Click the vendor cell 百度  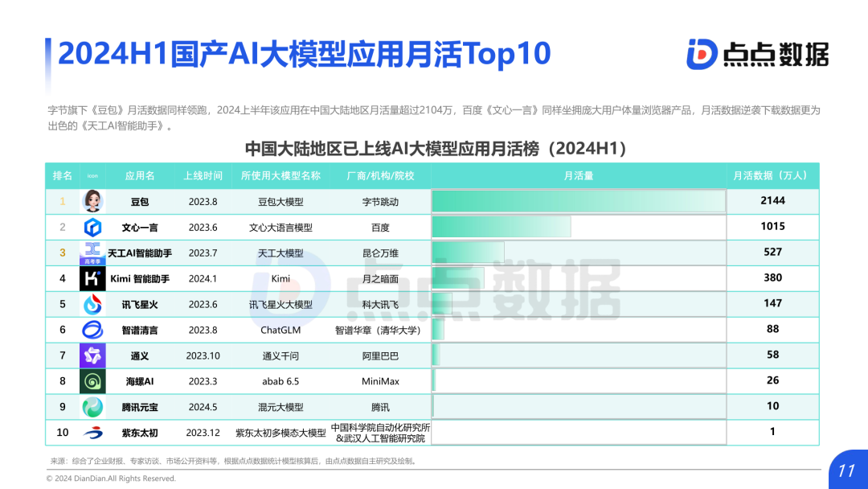[380, 228]
